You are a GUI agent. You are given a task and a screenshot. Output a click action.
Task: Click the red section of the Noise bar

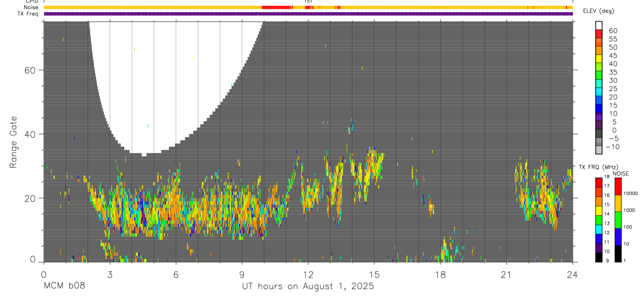point(276,7)
